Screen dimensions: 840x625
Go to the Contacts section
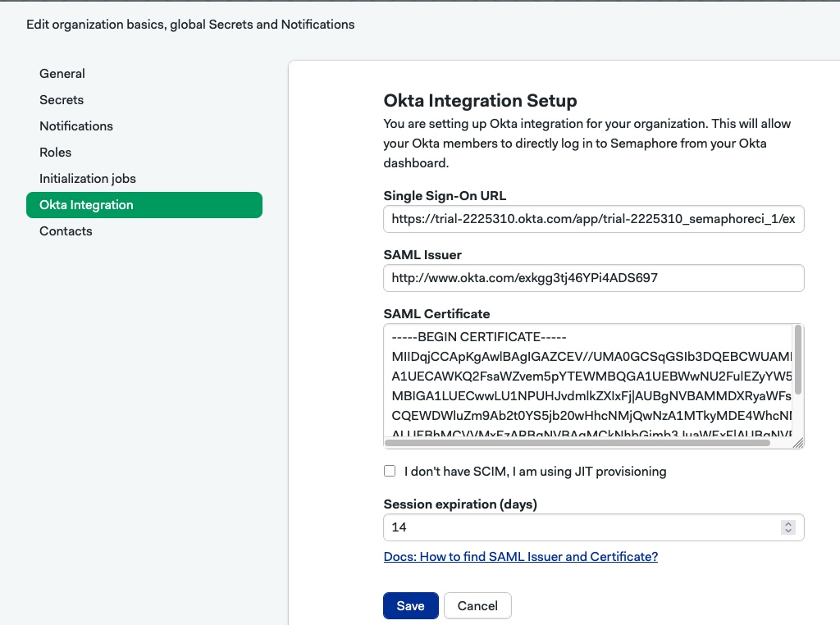tap(66, 230)
